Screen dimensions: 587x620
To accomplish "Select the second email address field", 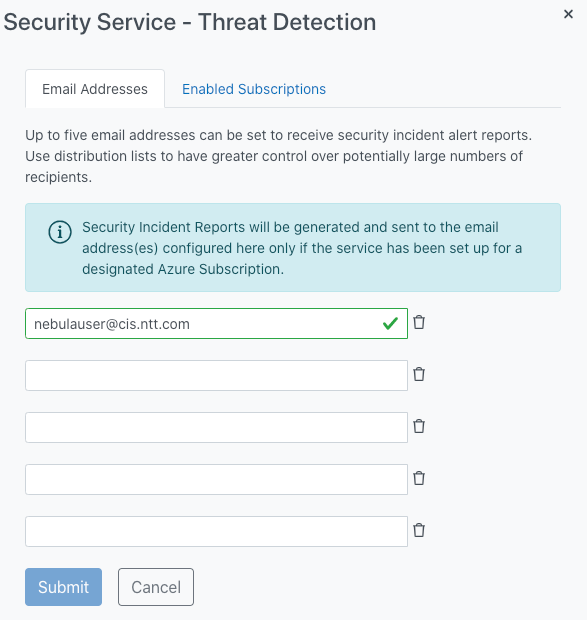I will (216, 375).
